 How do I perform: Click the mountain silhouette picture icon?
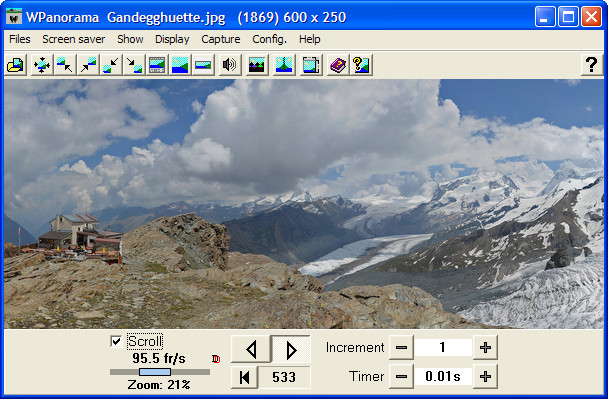257,65
